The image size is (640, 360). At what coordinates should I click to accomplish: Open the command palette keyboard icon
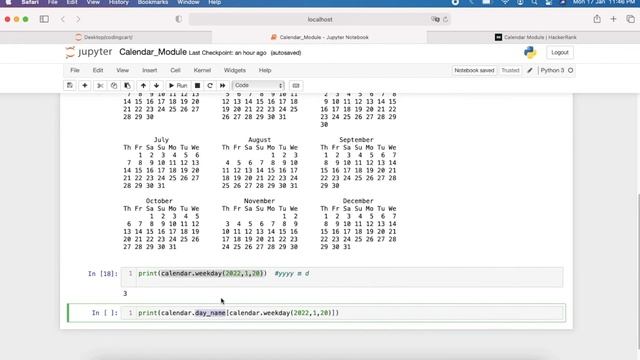tap(296, 86)
